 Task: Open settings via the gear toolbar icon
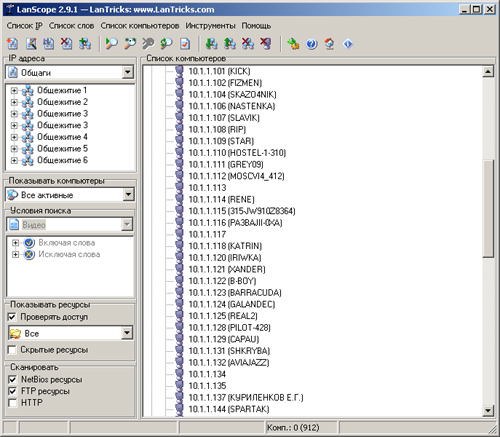click(x=293, y=44)
